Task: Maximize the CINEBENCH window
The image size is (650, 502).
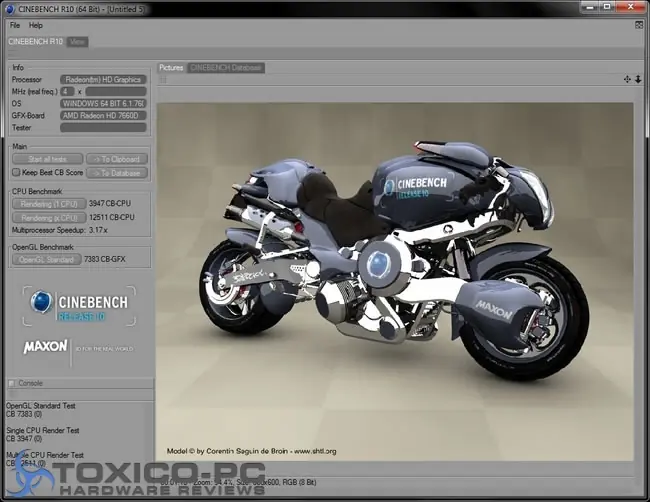Action: (607, 7)
